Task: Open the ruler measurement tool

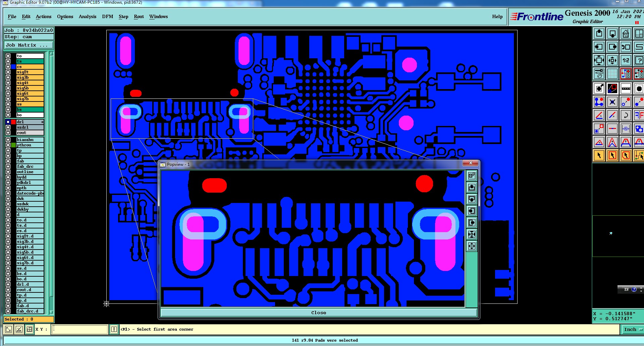Action: (x=626, y=88)
